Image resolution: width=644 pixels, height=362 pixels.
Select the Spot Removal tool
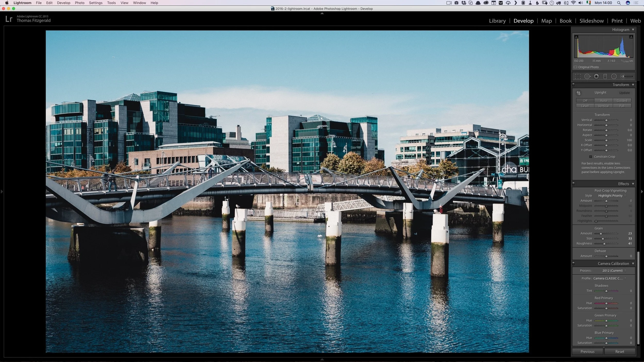pos(587,77)
